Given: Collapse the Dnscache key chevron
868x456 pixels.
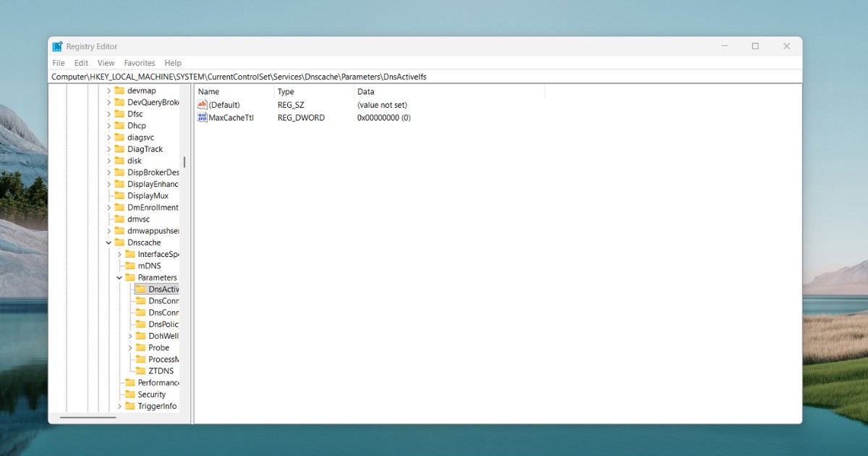Looking at the screenshot, I should tap(109, 242).
